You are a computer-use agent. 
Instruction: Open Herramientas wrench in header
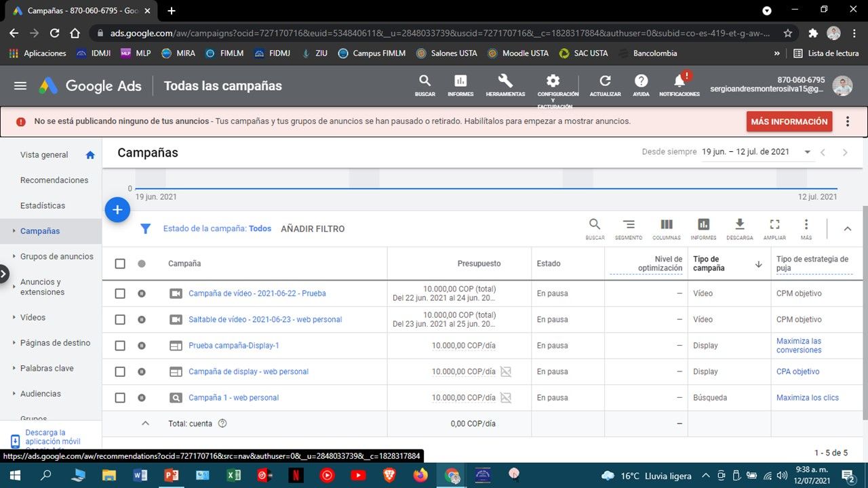[x=505, y=85]
